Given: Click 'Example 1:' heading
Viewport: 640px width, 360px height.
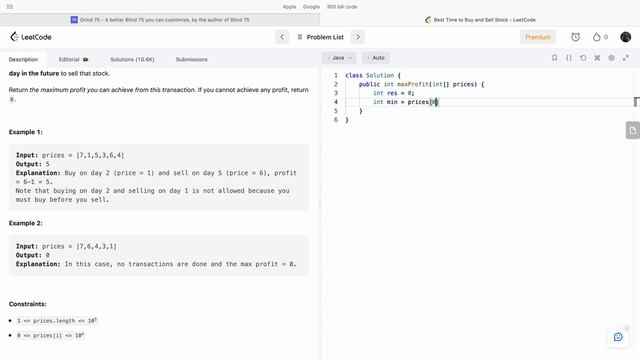Looking at the screenshot, I should 26,132.
